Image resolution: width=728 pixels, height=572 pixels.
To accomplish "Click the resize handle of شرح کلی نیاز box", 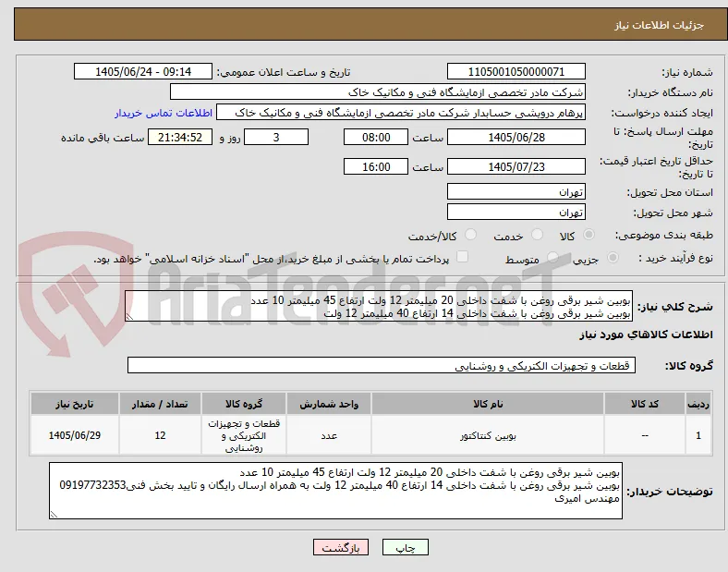I will click(129, 317).
